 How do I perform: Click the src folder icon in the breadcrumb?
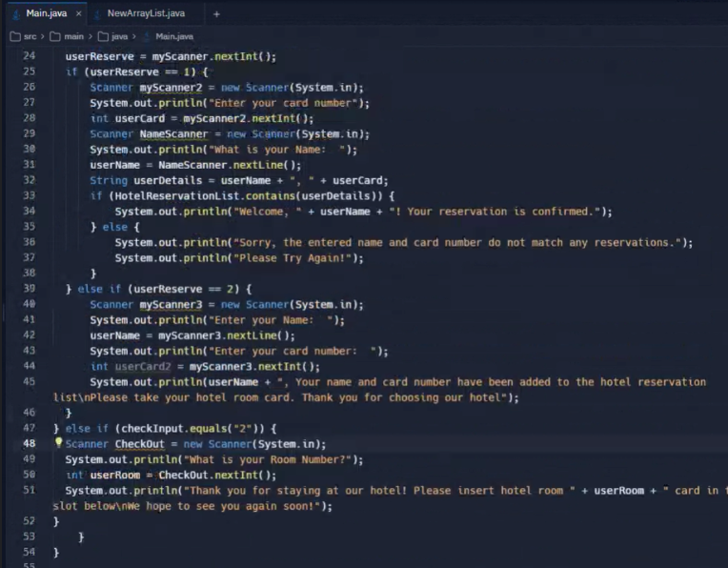click(15, 36)
